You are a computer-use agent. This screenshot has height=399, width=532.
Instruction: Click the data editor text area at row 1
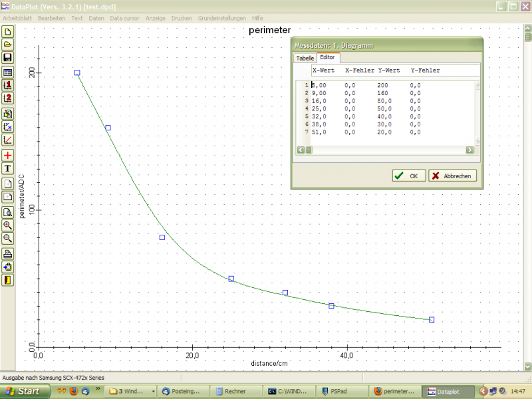[393, 85]
